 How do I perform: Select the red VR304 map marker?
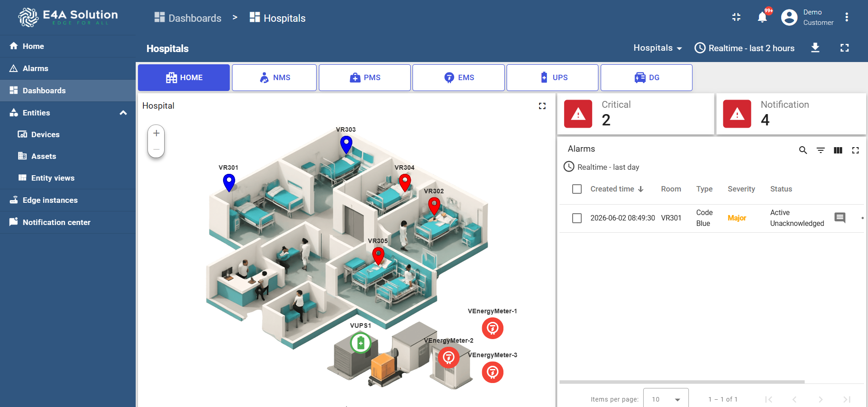405,183
